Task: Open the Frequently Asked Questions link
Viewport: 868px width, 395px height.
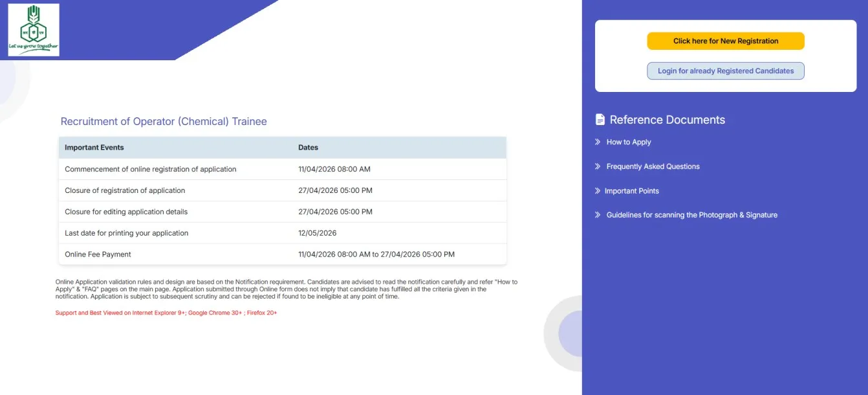Action: click(653, 166)
